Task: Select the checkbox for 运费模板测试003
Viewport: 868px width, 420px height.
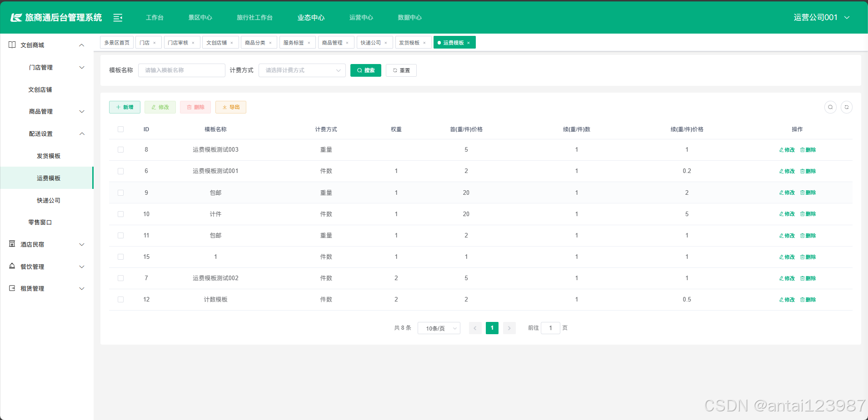Action: click(x=120, y=150)
